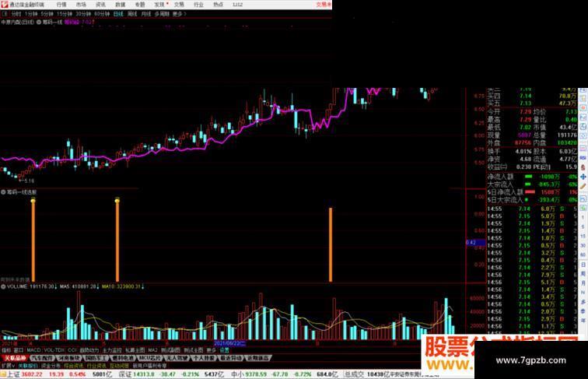
Task: Click the 0.42 value marker on indicator axis
Action: pos(475,242)
